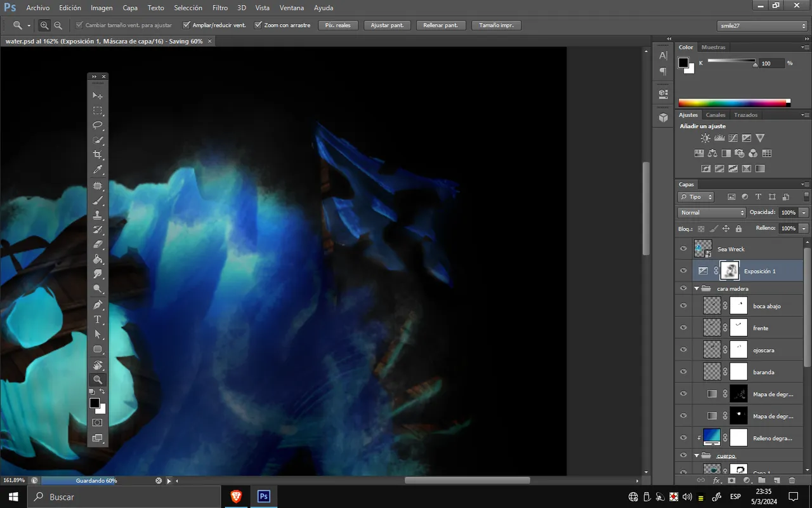This screenshot has width=812, height=508.
Task: Open the Capa menu
Action: pyautogui.click(x=130, y=8)
